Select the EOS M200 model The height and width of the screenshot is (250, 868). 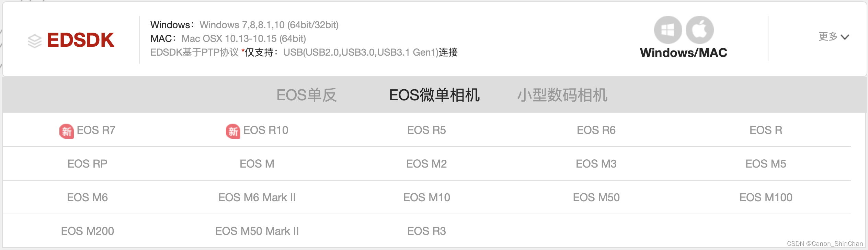tap(88, 231)
